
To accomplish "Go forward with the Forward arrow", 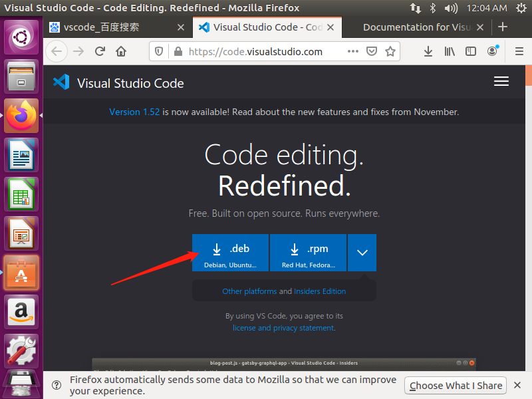I will (x=78, y=52).
